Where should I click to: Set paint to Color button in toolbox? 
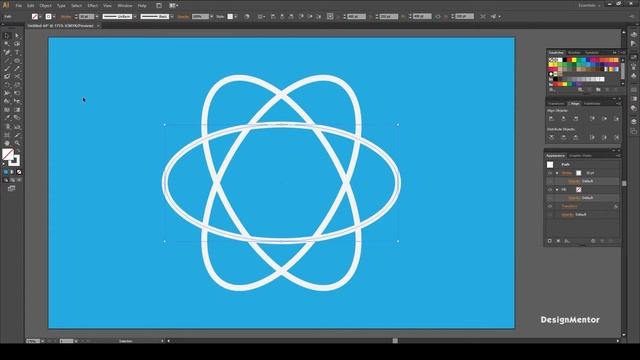(x=6, y=172)
